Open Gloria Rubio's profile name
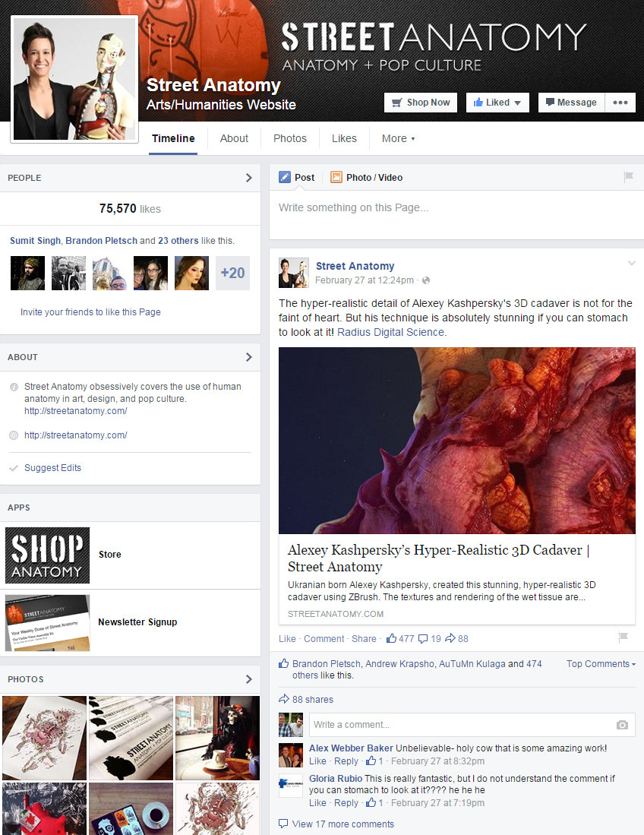Viewport: 644px width, 835px height. click(336, 779)
